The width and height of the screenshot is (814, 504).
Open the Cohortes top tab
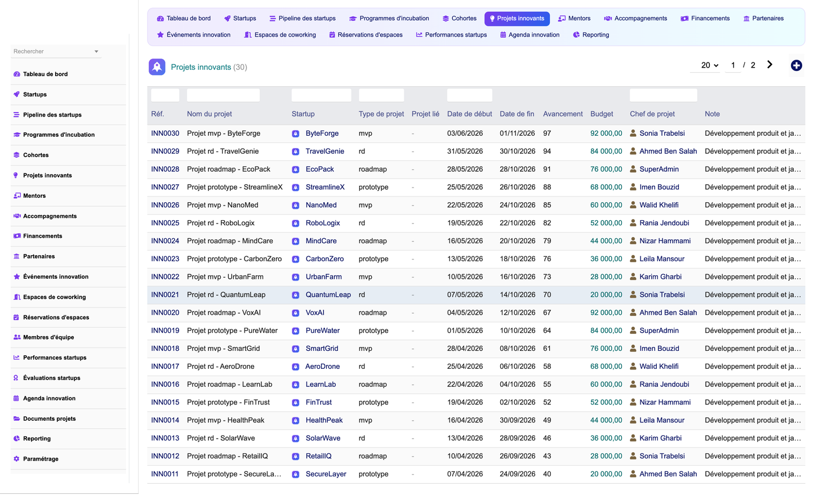pos(459,19)
